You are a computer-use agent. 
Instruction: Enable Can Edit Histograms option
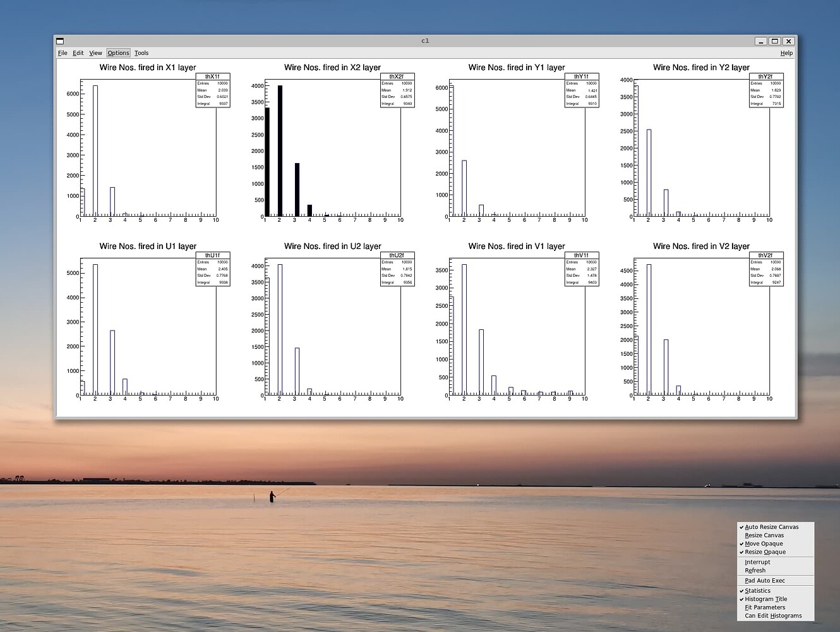776,616
